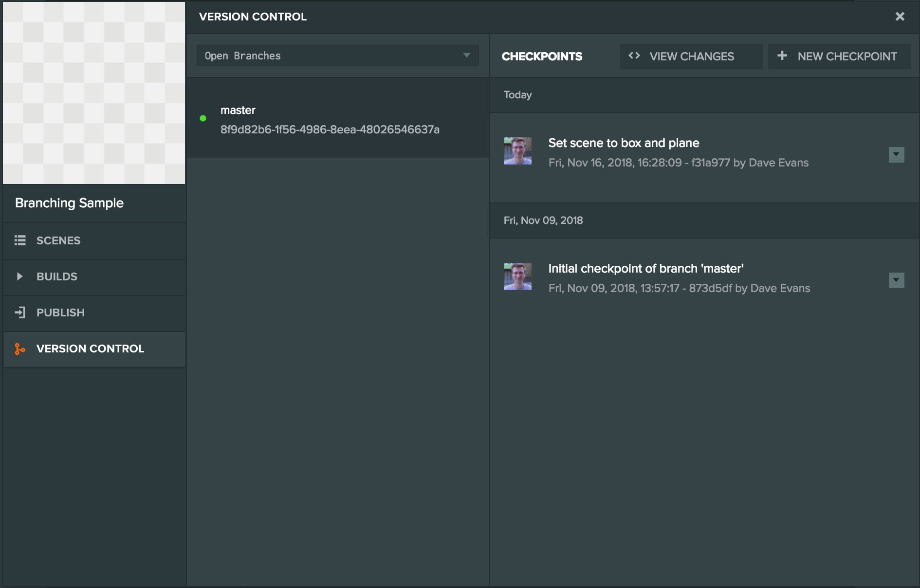The height and width of the screenshot is (588, 920).
Task: Click the View Changes code brackets icon
Action: tap(634, 55)
